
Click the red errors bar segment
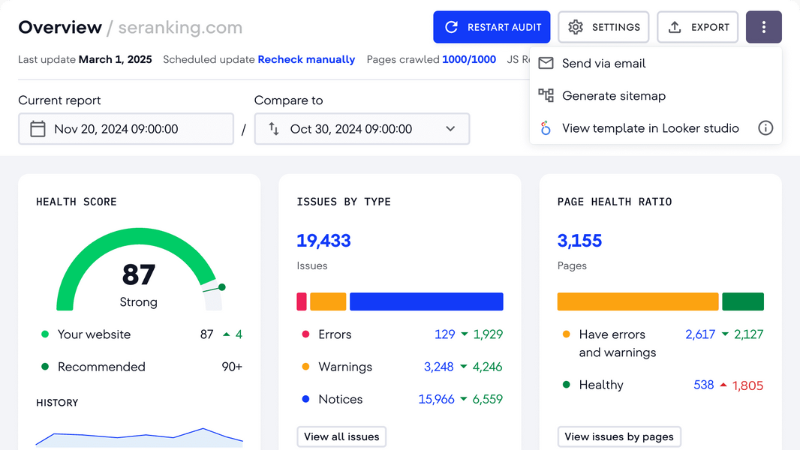click(x=302, y=302)
